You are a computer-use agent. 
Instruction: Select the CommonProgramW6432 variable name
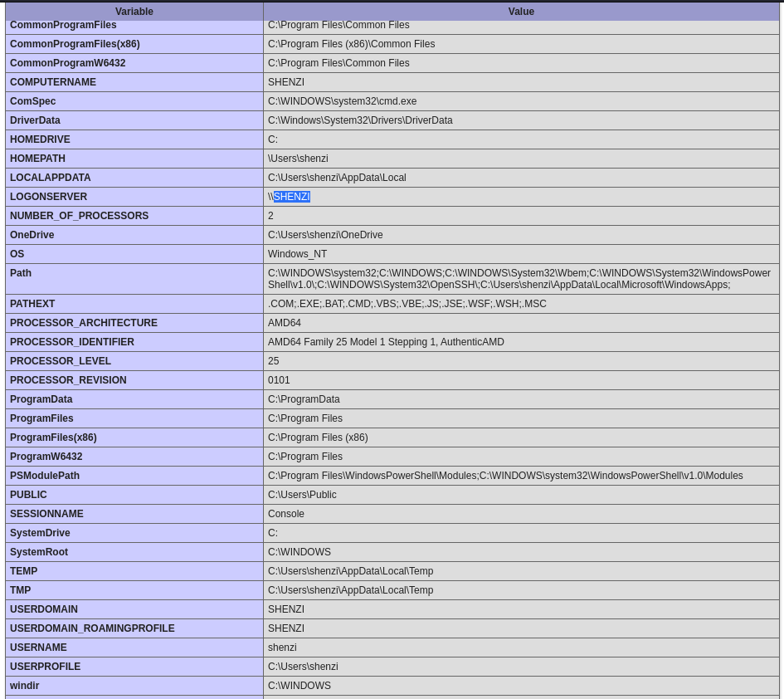(x=67, y=63)
